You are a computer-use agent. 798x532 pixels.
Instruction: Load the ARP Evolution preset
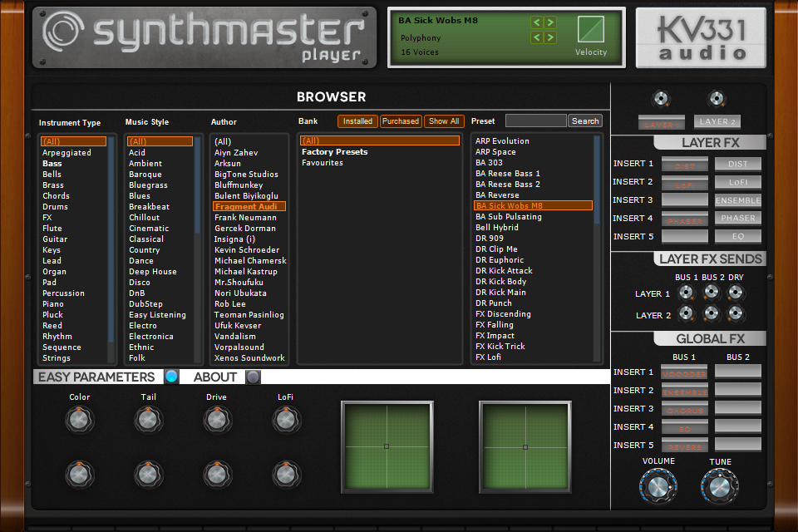pyautogui.click(x=502, y=141)
